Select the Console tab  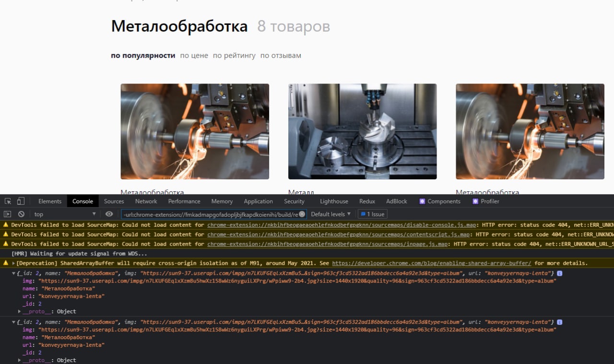click(83, 201)
